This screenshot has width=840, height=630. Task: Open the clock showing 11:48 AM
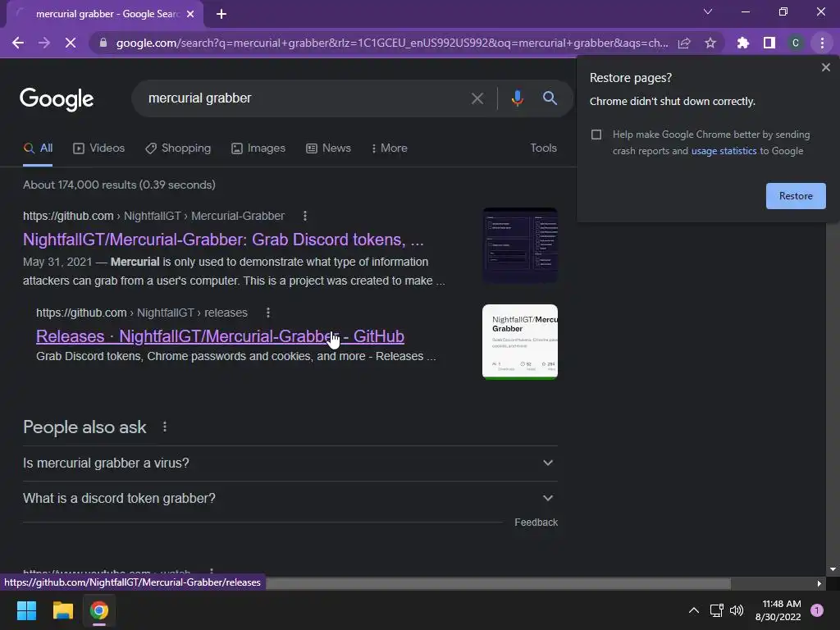pos(778,610)
